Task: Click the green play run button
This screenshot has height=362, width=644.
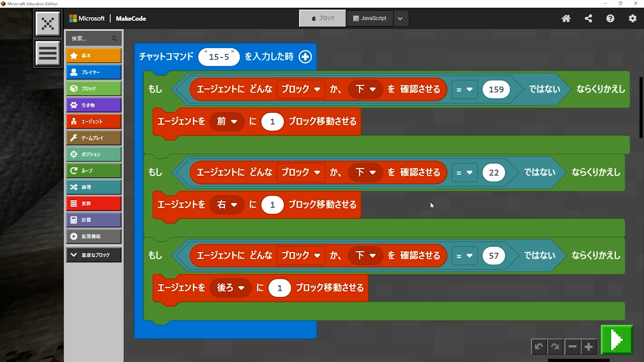Action: pyautogui.click(x=616, y=340)
